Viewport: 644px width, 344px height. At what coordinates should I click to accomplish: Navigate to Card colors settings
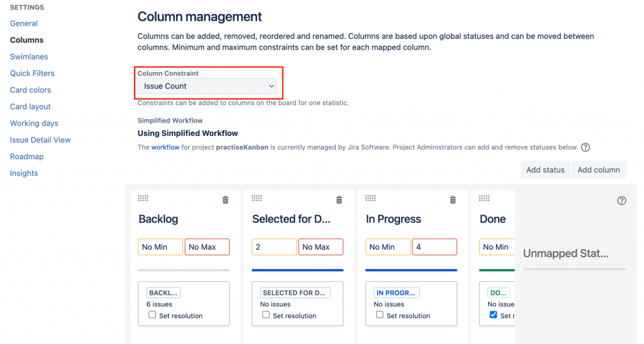click(x=30, y=90)
